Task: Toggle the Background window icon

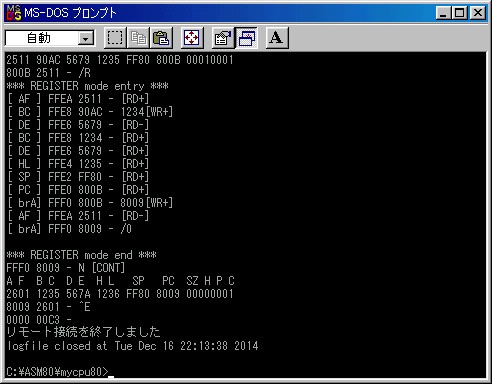Action: 246,38
